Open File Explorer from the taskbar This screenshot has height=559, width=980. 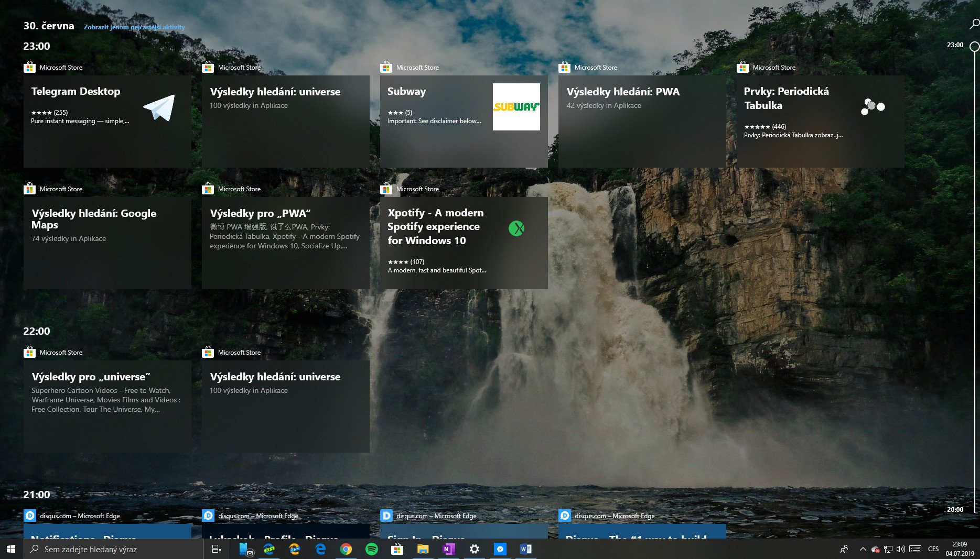[423, 549]
